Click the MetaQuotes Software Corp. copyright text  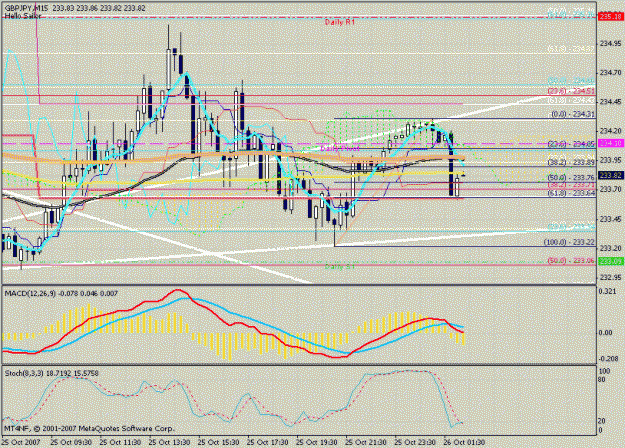click(89, 429)
